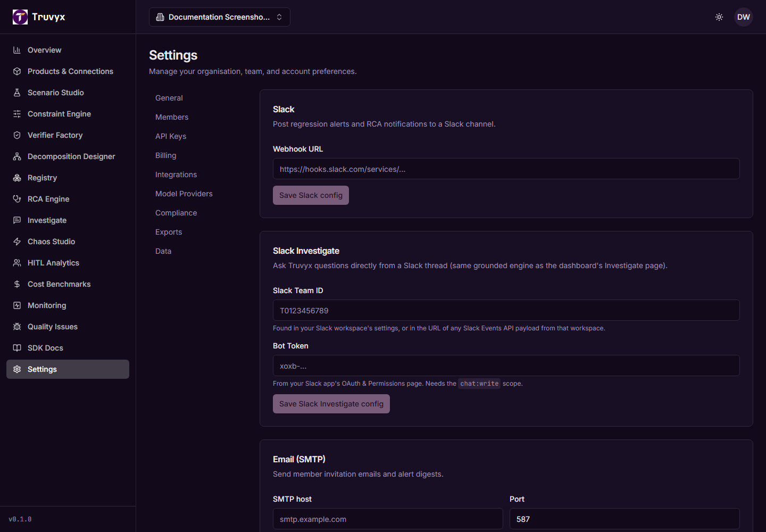The image size is (766, 532).
Task: Click the Settings gear icon in sidebar
Action: click(17, 369)
